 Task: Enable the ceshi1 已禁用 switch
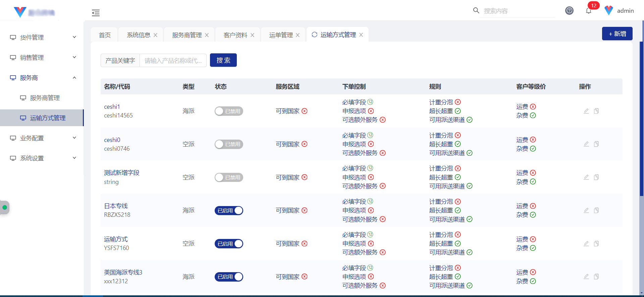229,111
